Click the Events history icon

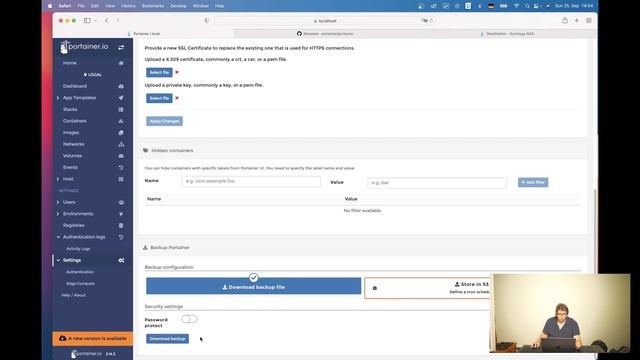121,167
